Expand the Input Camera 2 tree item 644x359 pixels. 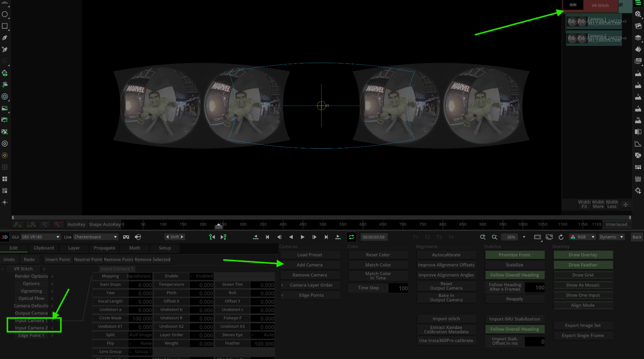[31, 328]
